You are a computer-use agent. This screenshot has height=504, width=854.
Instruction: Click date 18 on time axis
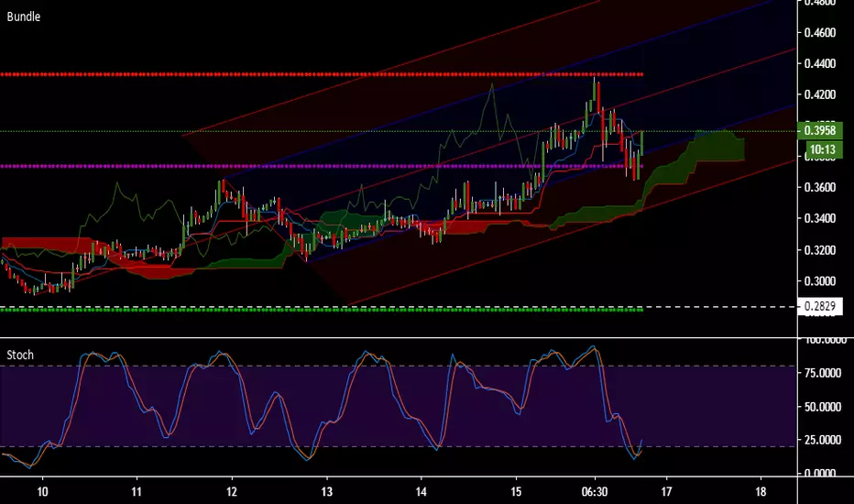pos(761,492)
